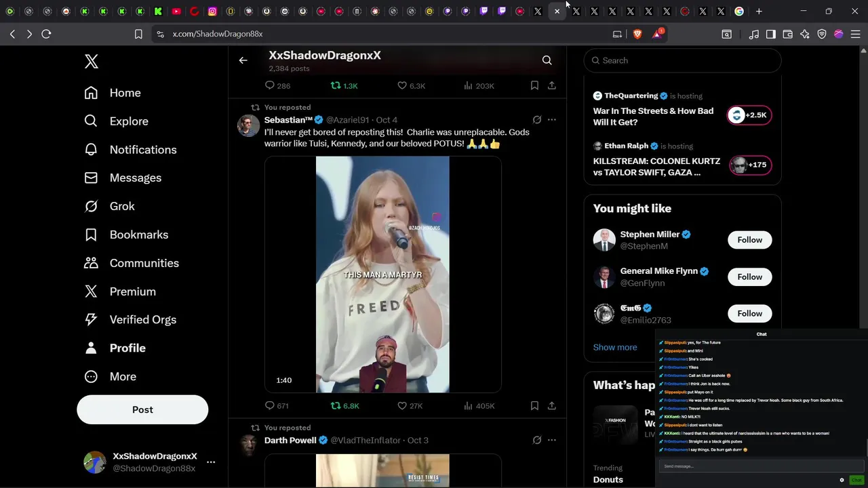This screenshot has height=488, width=868.
Task: Open Verified Orgs in the sidebar
Action: click(130, 319)
